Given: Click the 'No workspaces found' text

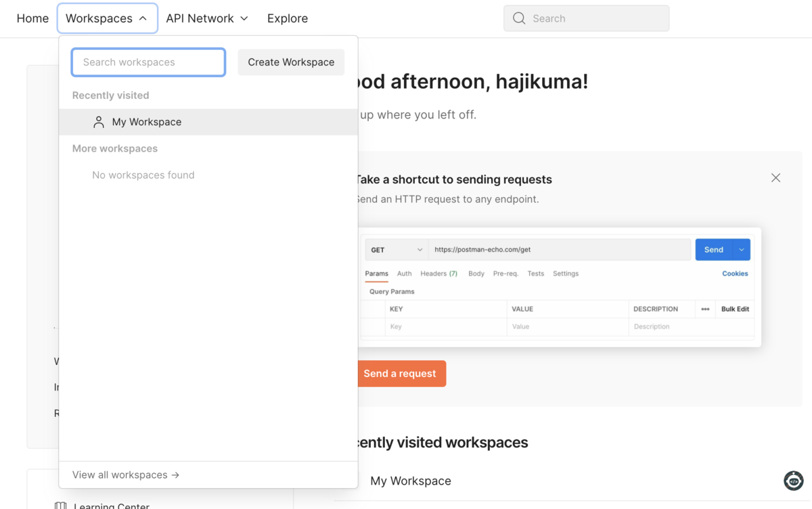Looking at the screenshot, I should [143, 175].
